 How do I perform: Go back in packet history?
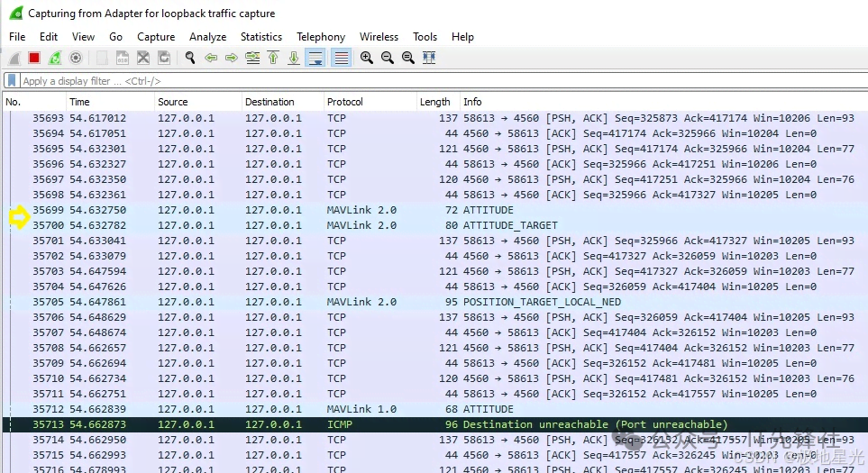coord(211,58)
